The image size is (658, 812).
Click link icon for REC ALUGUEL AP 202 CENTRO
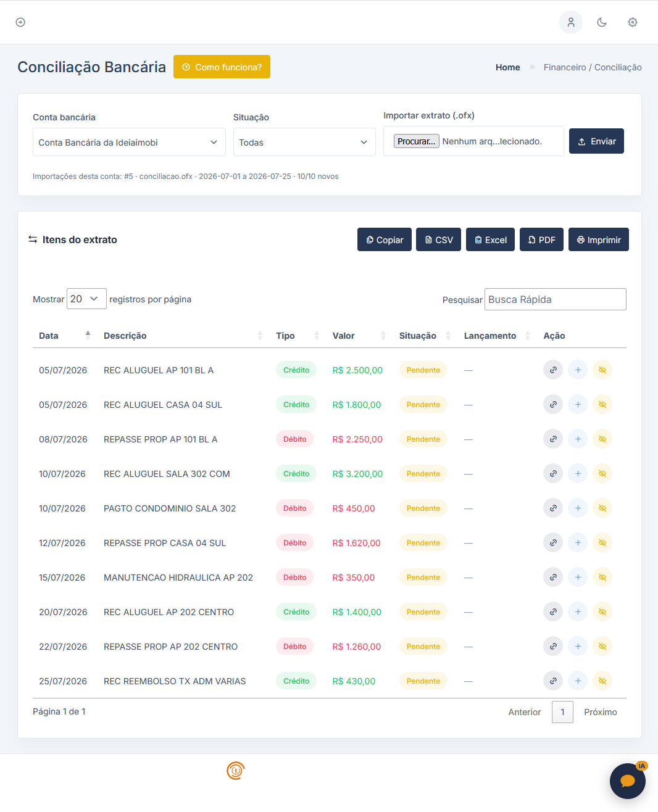click(553, 612)
